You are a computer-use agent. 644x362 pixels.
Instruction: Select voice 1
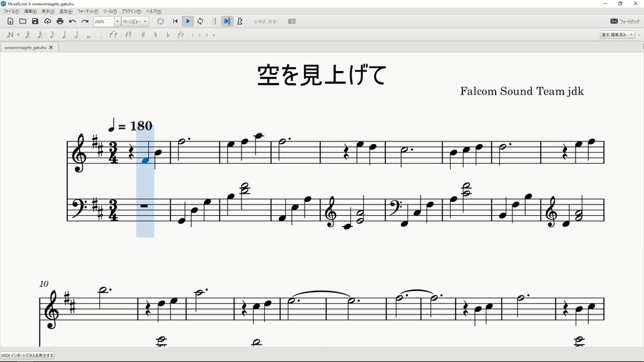(193, 36)
